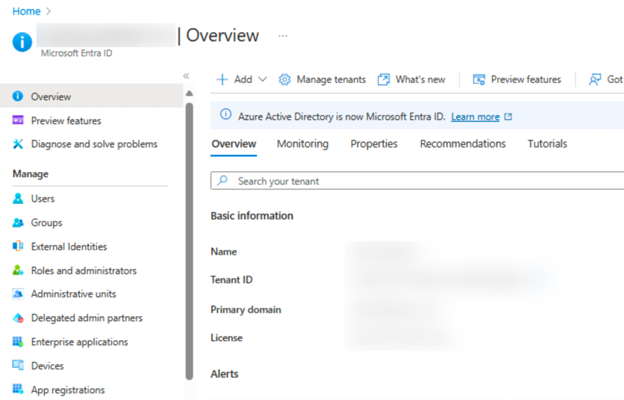Image resolution: width=624 pixels, height=400 pixels.
Task: Click the Devices icon in sidebar
Action: pos(18,365)
